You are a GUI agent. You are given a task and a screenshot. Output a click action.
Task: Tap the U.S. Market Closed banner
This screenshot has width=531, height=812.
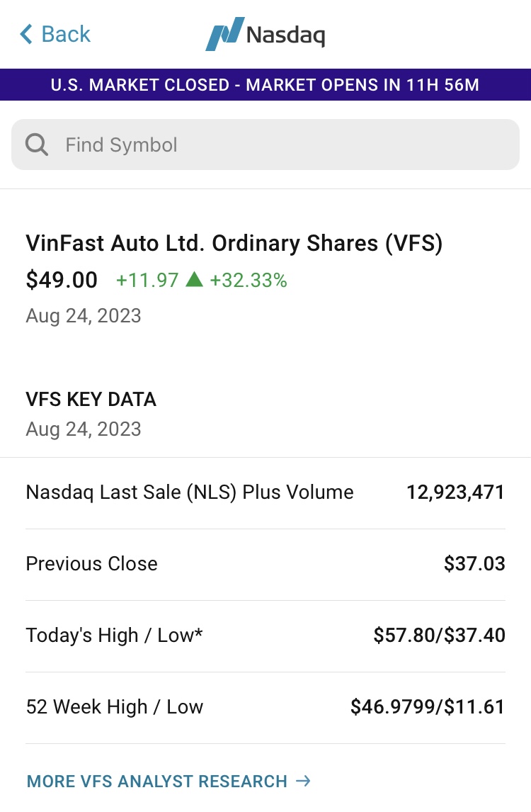265,85
